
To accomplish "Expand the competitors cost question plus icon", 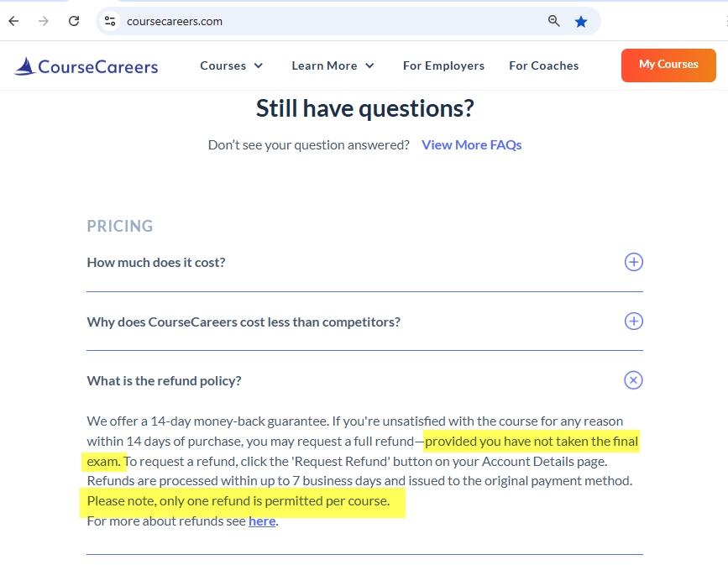I will click(634, 322).
